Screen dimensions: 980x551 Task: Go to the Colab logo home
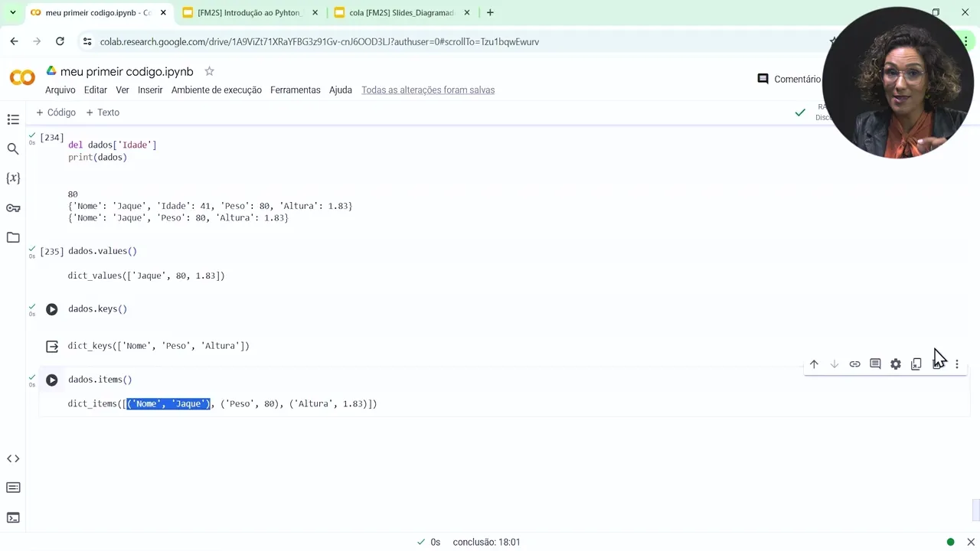(22, 77)
